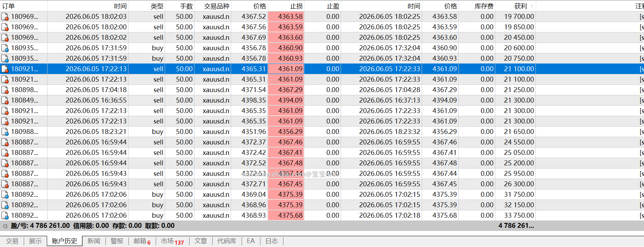Click the buy order icon at 18:23:21 row
Image resolution: width=644 pixels, height=247 pixels.
(x=5, y=132)
